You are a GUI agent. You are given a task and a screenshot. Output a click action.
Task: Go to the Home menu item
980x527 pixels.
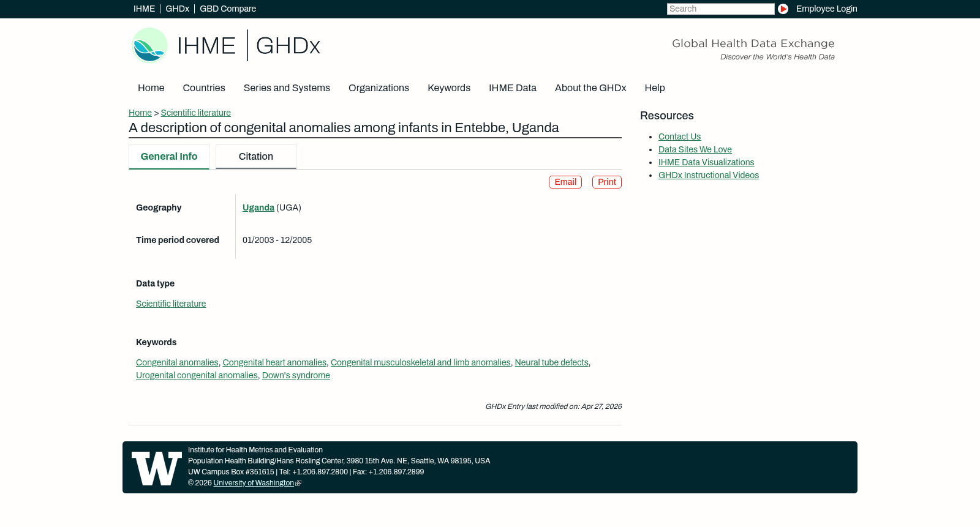click(151, 88)
